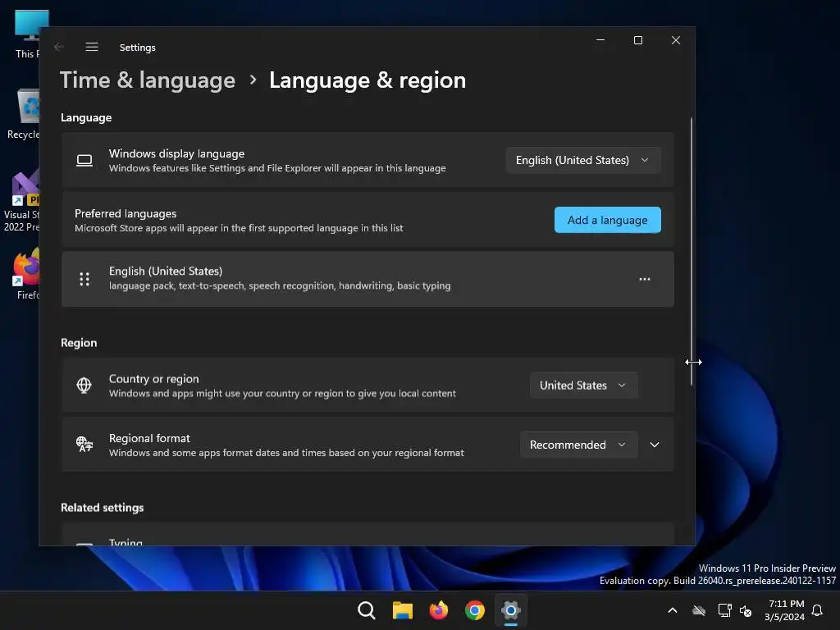
Task: Click the Related settings heading
Action: click(x=102, y=507)
